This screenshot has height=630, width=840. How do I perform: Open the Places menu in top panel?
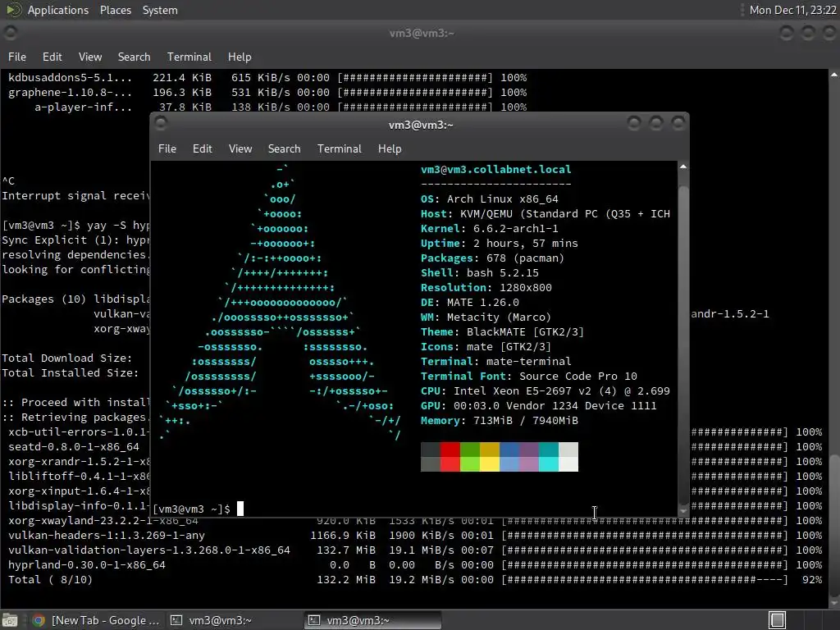click(x=115, y=10)
